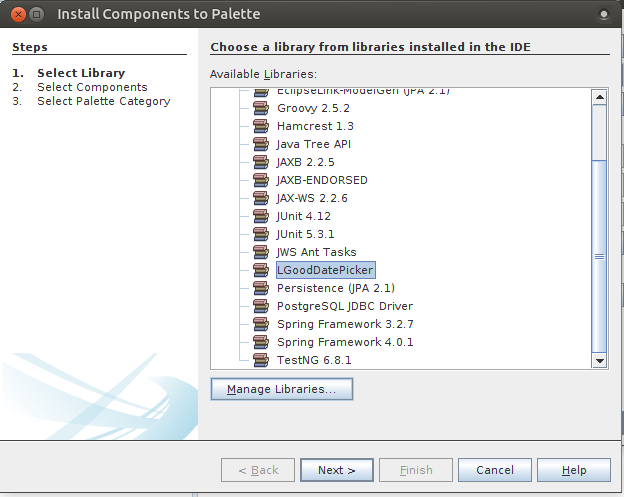This screenshot has width=624, height=497.
Task: Click the library icon beside Spring Framework 4.0.1
Action: click(261, 342)
